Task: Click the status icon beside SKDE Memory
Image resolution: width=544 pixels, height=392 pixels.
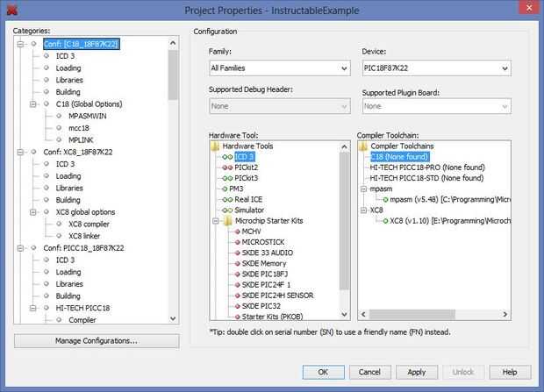Action: click(x=237, y=264)
